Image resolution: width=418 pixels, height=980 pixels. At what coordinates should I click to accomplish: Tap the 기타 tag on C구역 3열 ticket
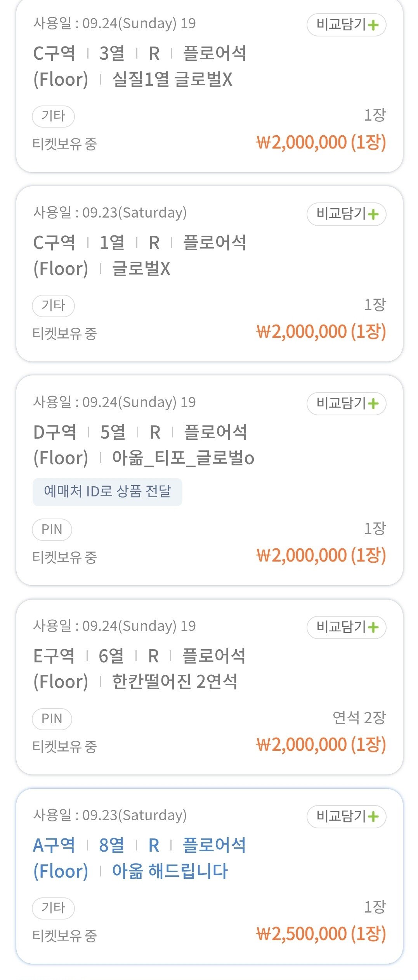pyautogui.click(x=53, y=116)
